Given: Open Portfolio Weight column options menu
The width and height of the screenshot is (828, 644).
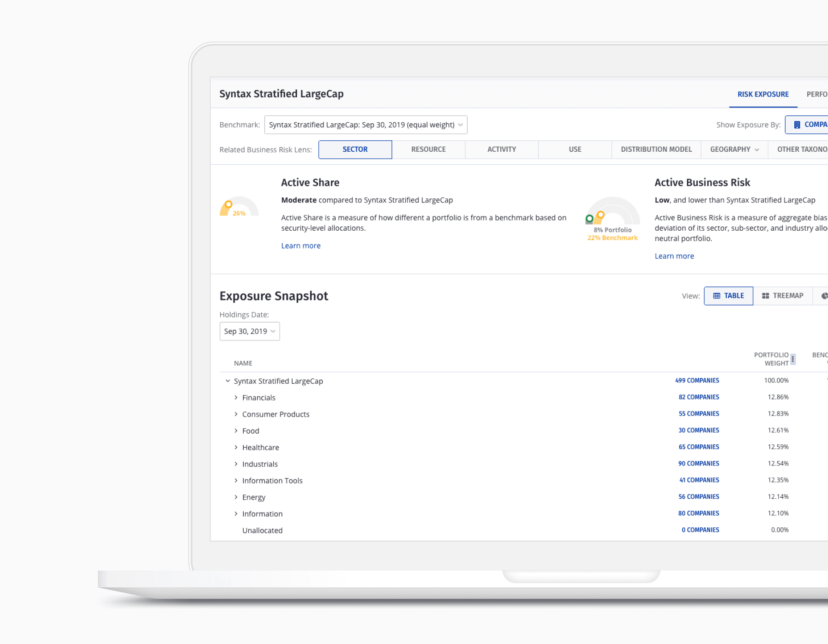Looking at the screenshot, I should 793,359.
